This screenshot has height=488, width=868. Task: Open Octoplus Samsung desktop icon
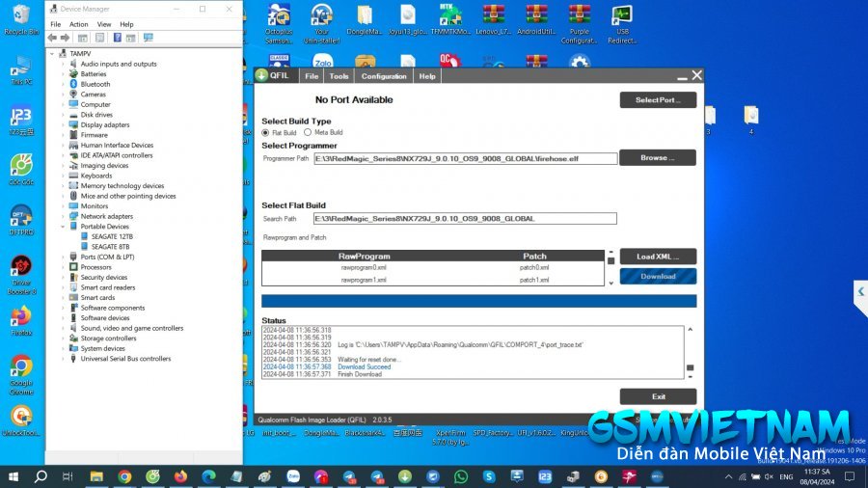click(x=279, y=23)
